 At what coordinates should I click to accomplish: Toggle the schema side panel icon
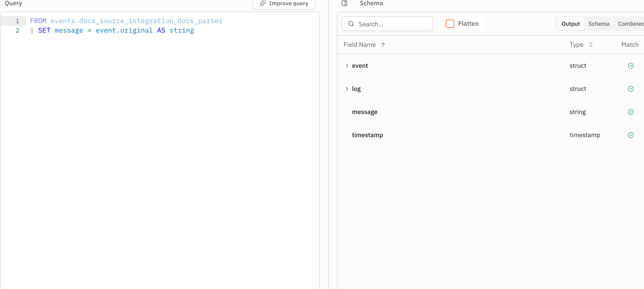pyautogui.click(x=344, y=3)
